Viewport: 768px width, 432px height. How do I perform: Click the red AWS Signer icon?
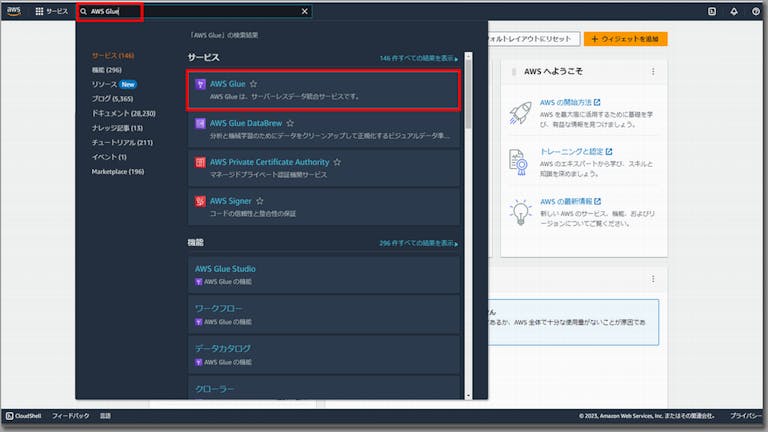tap(200, 201)
